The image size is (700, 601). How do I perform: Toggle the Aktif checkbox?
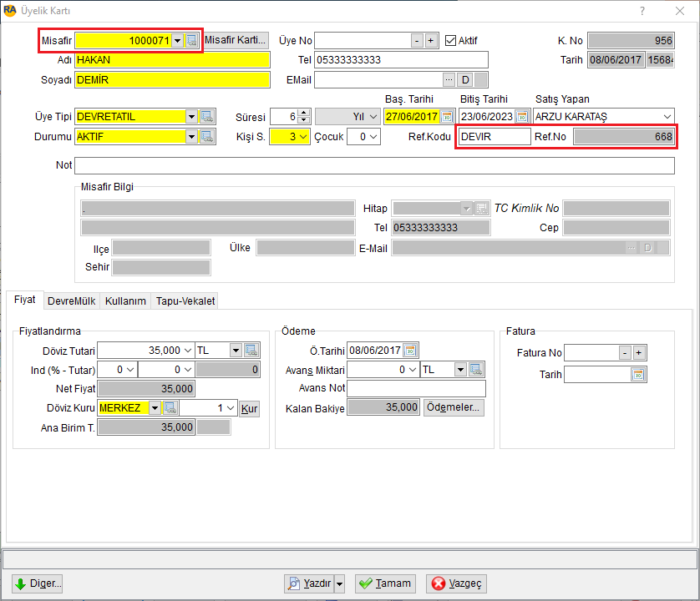[x=450, y=41]
